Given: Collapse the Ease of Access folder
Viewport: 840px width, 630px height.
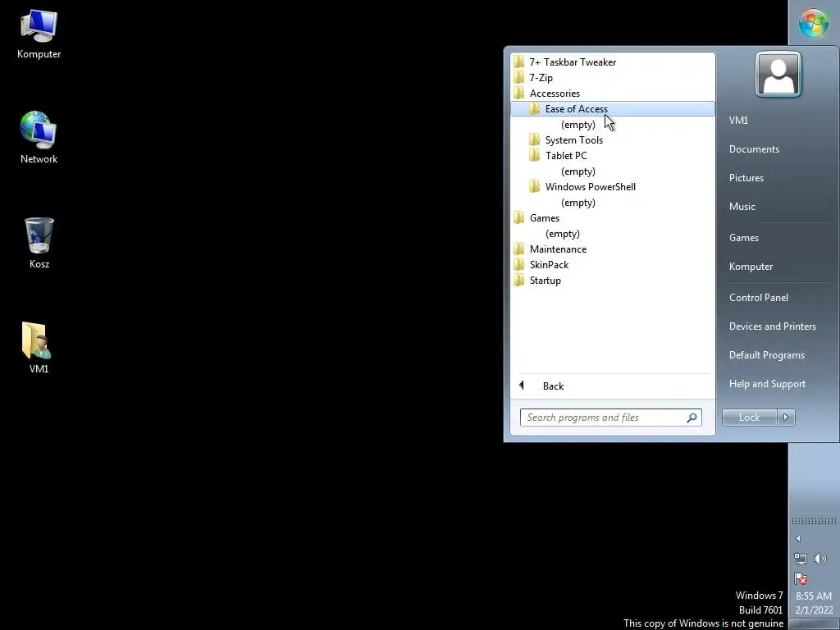Looking at the screenshot, I should [612, 109].
